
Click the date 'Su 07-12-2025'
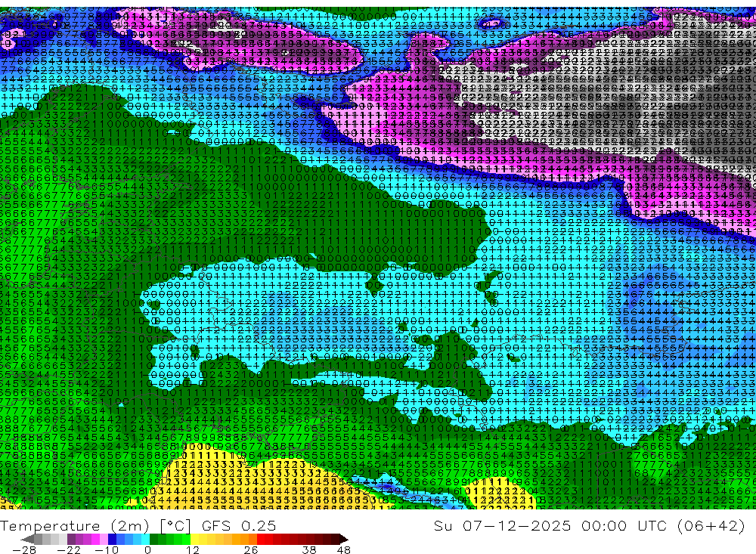[x=502, y=525]
